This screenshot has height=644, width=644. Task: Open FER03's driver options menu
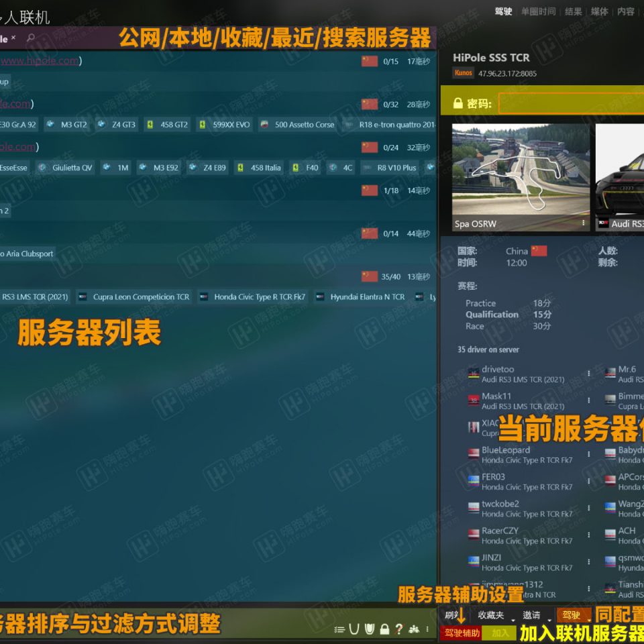(588, 480)
